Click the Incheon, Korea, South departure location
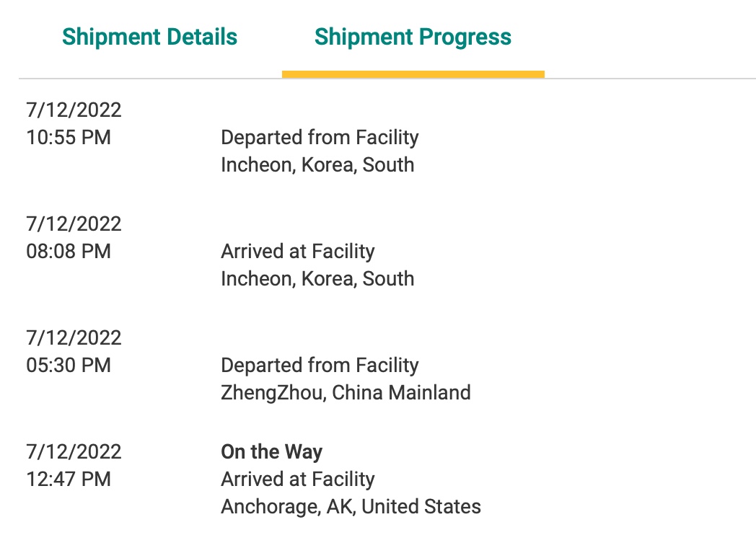This screenshot has height=548, width=756. pos(317,165)
